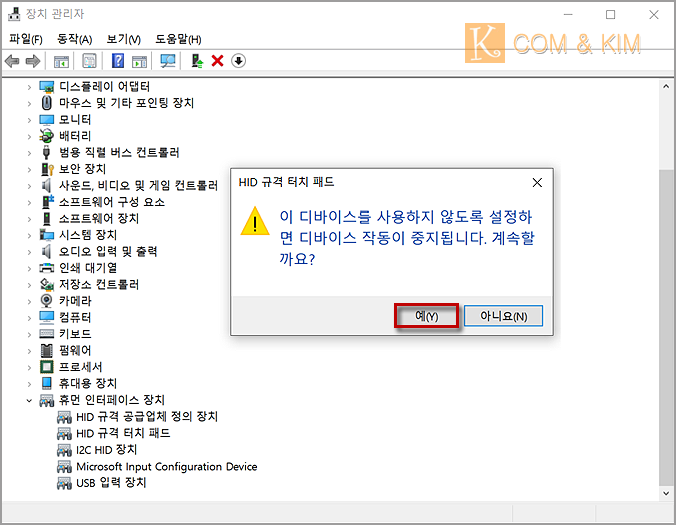Click the red X uninstall device icon
This screenshot has height=525, width=676.
pos(217,61)
